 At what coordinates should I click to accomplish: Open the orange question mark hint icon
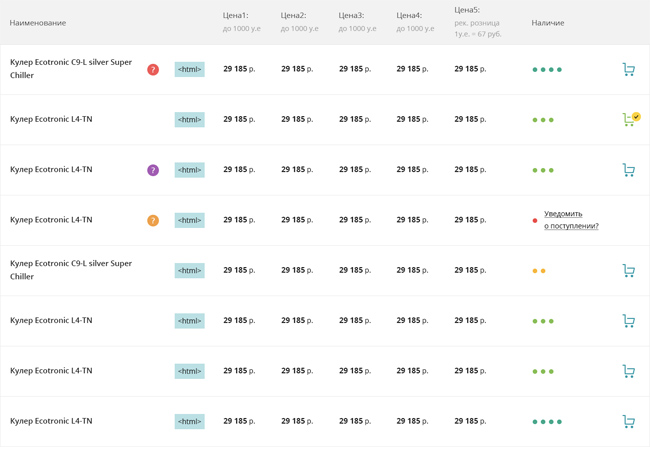point(153,220)
